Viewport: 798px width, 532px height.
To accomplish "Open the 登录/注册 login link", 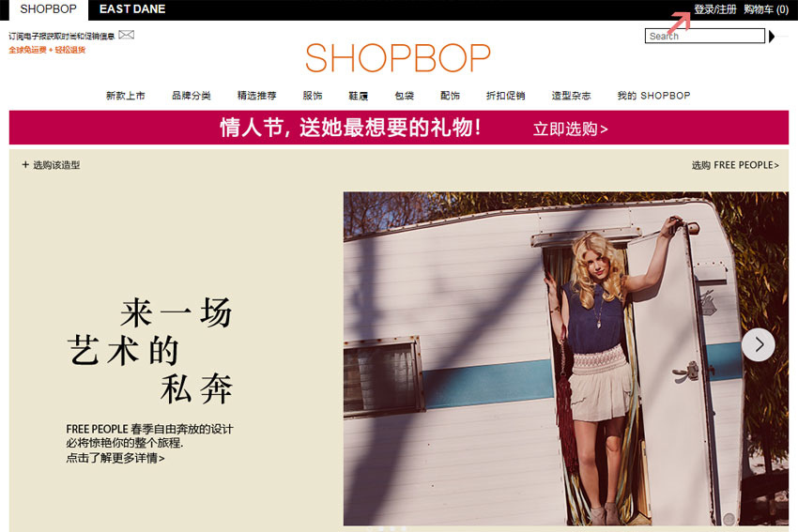I will (715, 9).
